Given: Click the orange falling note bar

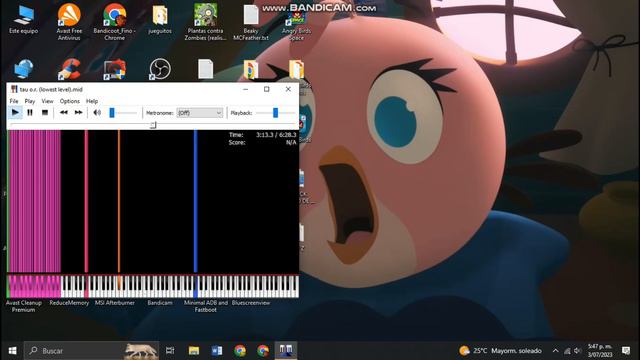Looking at the screenshot, I should [119, 201].
